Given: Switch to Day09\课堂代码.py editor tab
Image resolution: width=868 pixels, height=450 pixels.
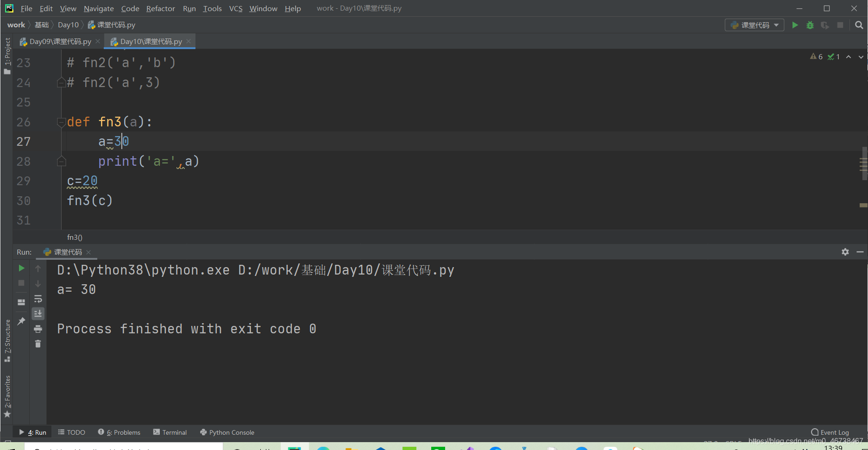Looking at the screenshot, I should click(60, 41).
